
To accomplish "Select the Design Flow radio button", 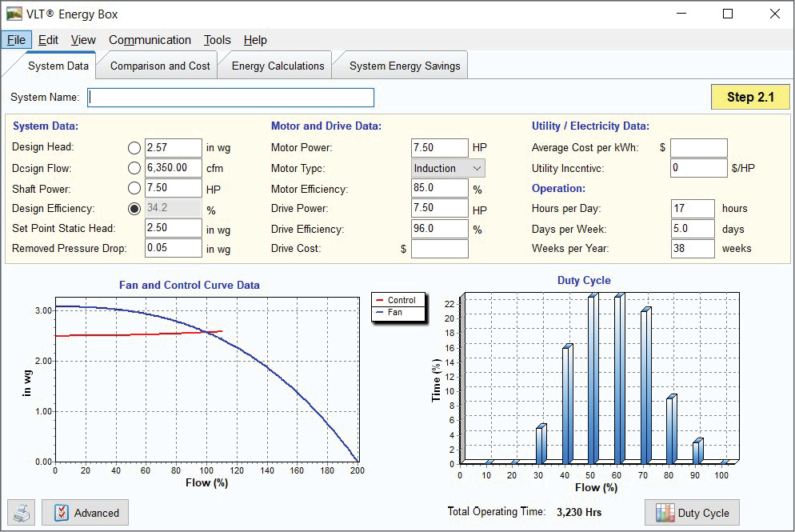I will point(134,168).
